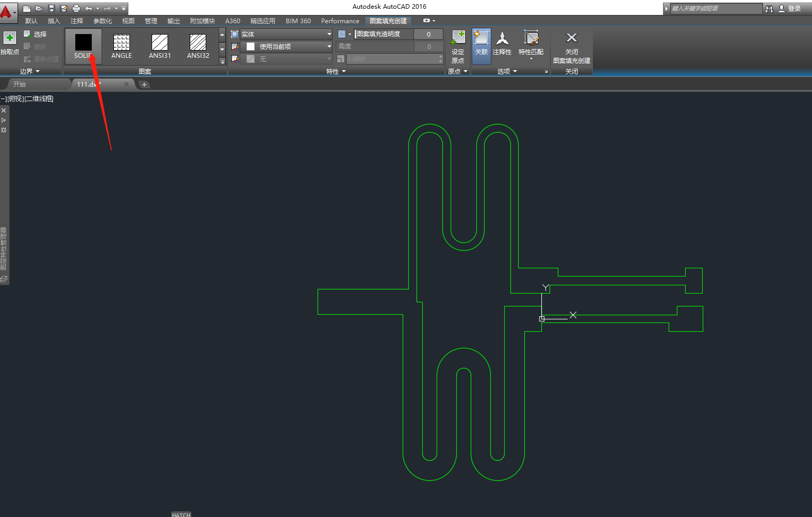Image resolution: width=812 pixels, height=517 pixels.
Task: Switch to the 参数化 ribbon tab
Action: [103, 21]
